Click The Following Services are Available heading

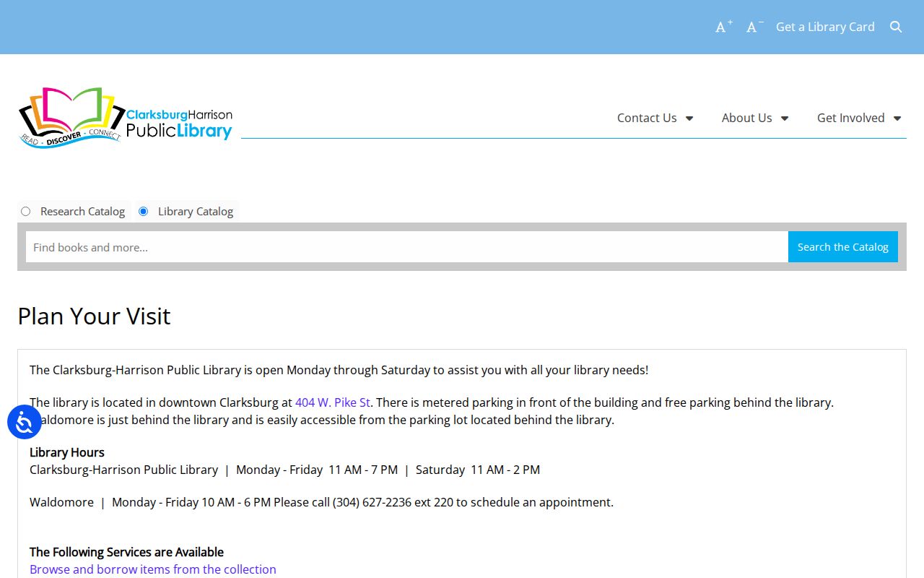(x=126, y=552)
